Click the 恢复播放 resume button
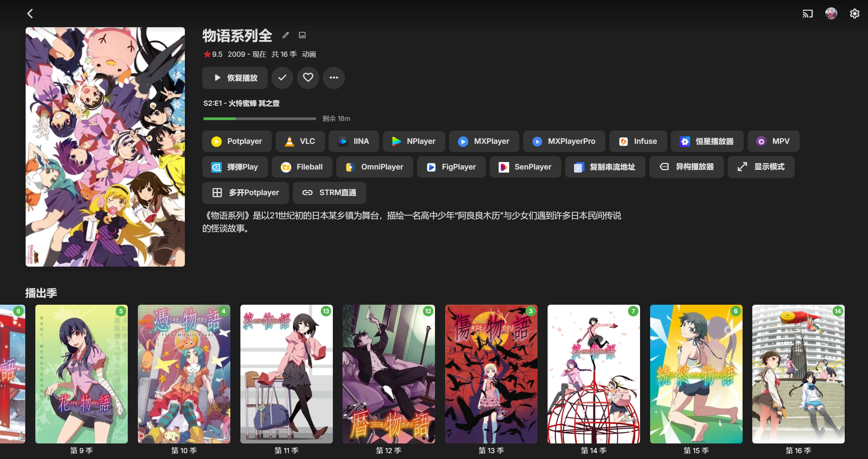The height and width of the screenshot is (459, 868). point(235,78)
